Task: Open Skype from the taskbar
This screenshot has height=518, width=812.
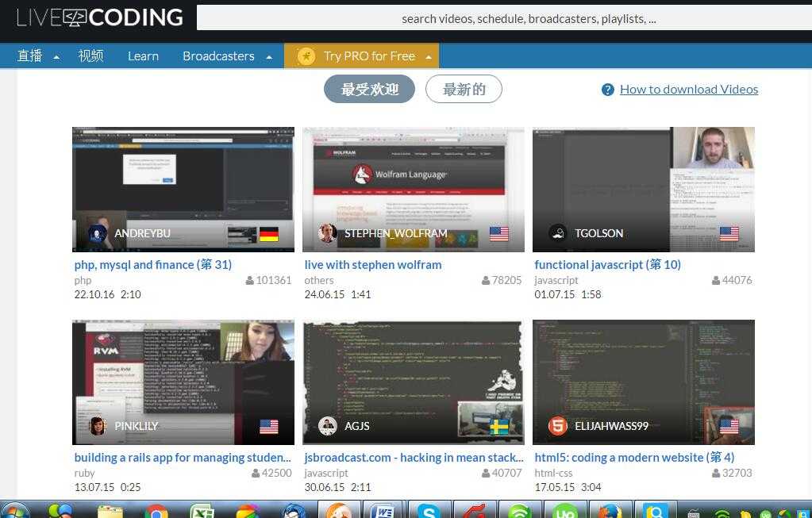Action: (x=429, y=512)
